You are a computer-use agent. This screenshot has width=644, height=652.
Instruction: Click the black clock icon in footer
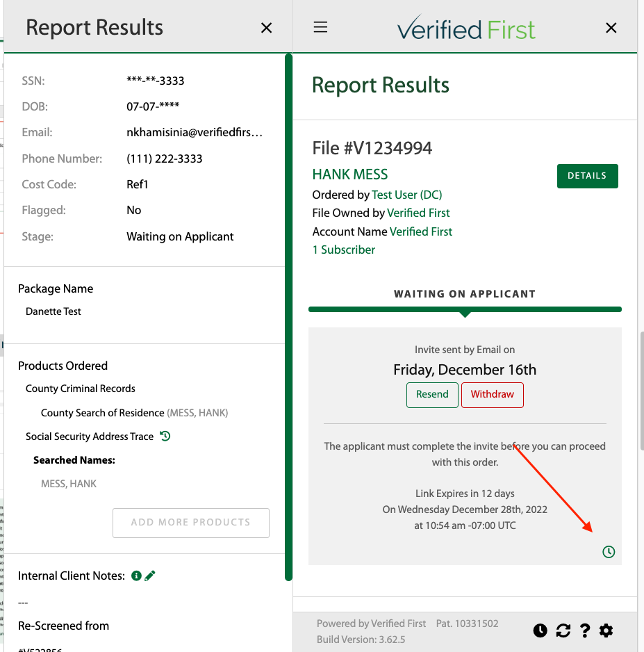point(540,630)
